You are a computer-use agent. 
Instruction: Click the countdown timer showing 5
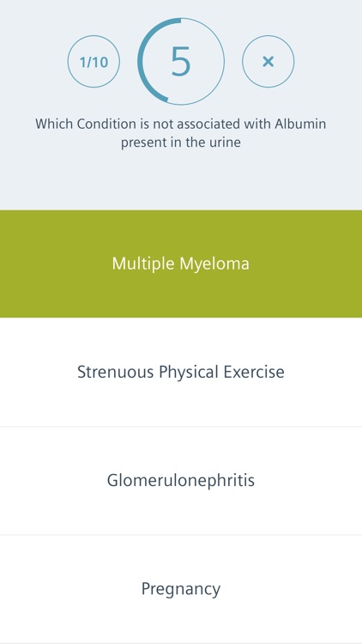click(181, 61)
